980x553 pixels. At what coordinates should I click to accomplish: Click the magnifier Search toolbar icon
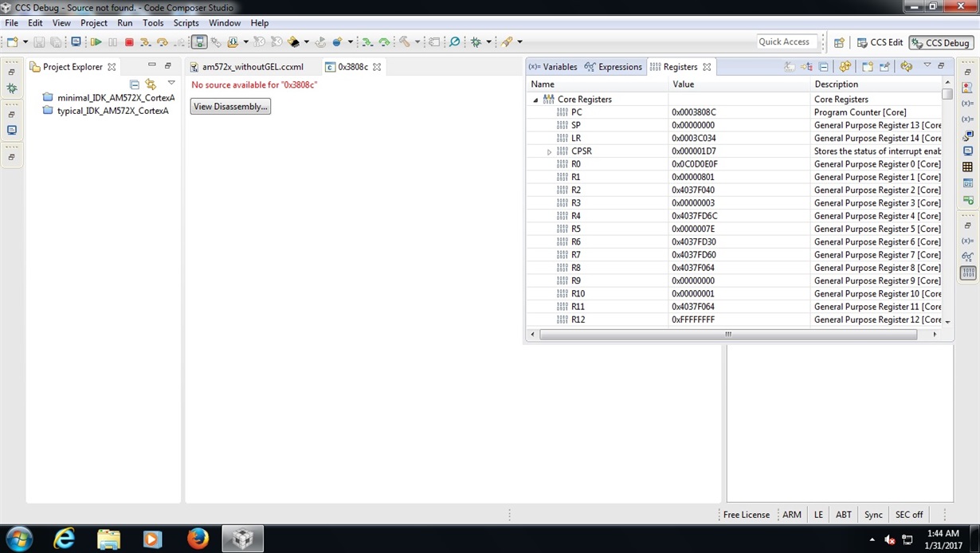point(454,41)
